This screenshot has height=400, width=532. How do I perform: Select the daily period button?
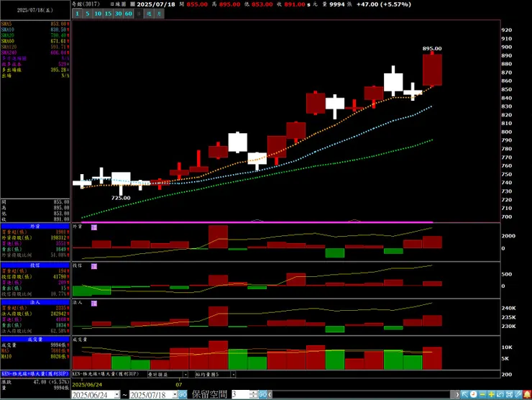tap(139, 14)
